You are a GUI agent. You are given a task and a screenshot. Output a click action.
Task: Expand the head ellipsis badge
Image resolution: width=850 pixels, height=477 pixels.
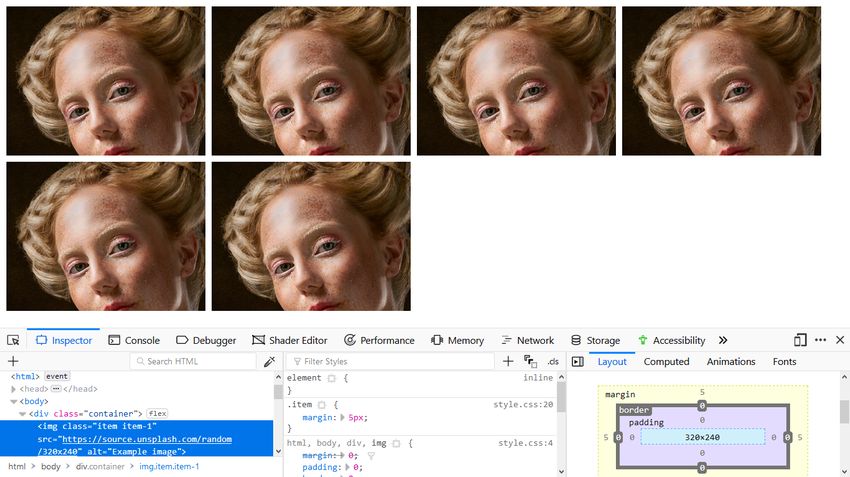(x=56, y=389)
